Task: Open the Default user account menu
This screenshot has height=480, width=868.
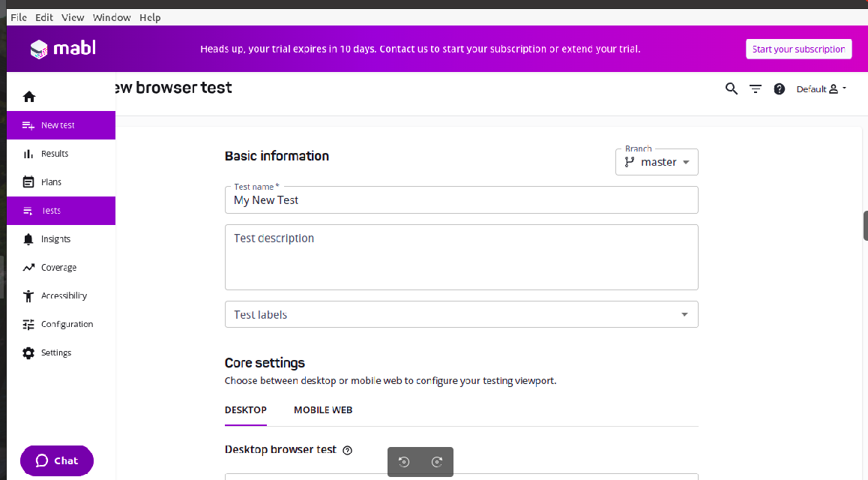Action: point(821,88)
